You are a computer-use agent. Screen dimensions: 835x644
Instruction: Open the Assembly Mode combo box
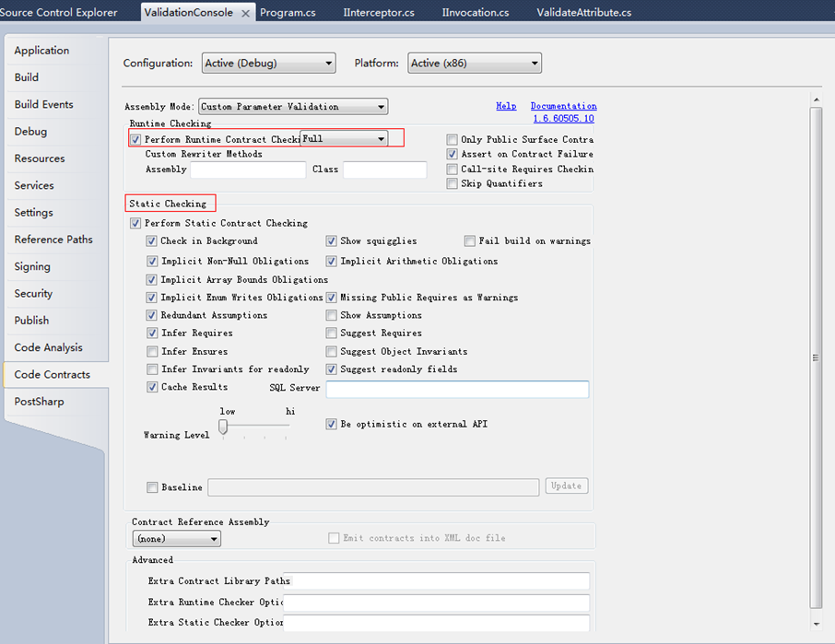pos(293,107)
